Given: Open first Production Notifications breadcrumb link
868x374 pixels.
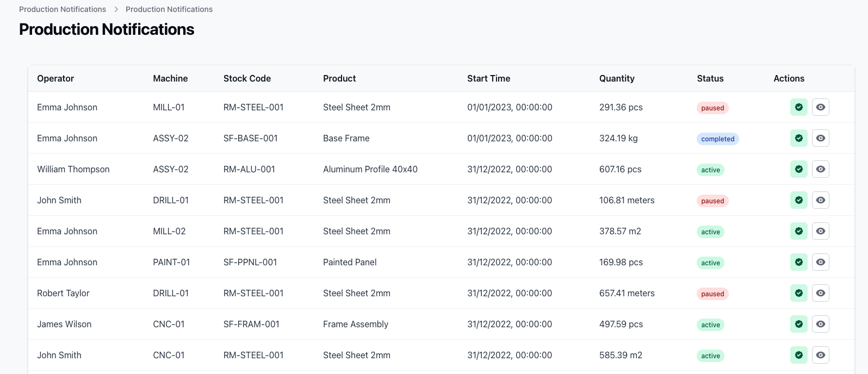Looking at the screenshot, I should pyautogui.click(x=63, y=9).
